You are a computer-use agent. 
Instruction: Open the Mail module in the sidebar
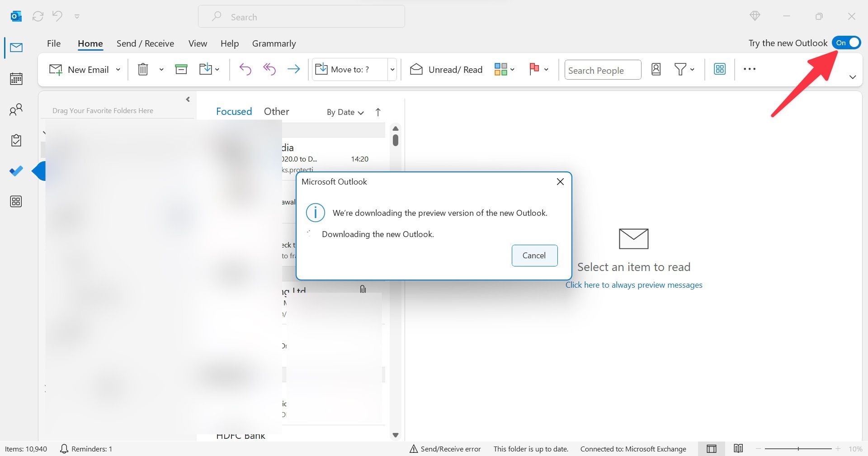click(16, 47)
